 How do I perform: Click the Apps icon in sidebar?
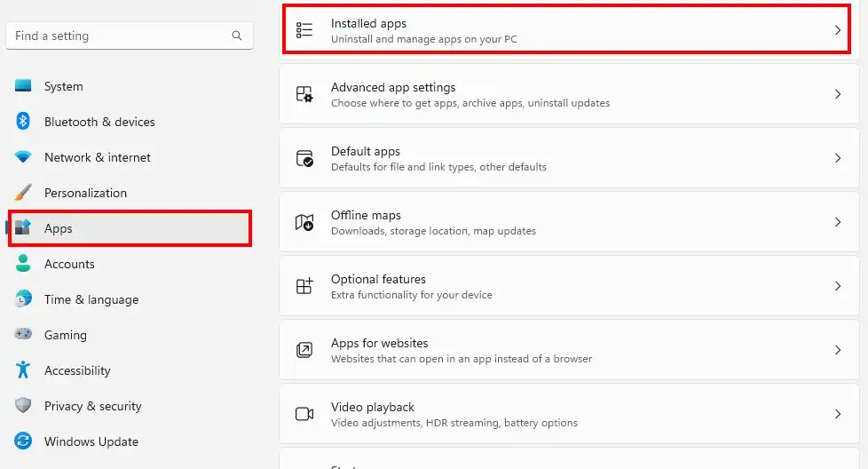tap(23, 227)
